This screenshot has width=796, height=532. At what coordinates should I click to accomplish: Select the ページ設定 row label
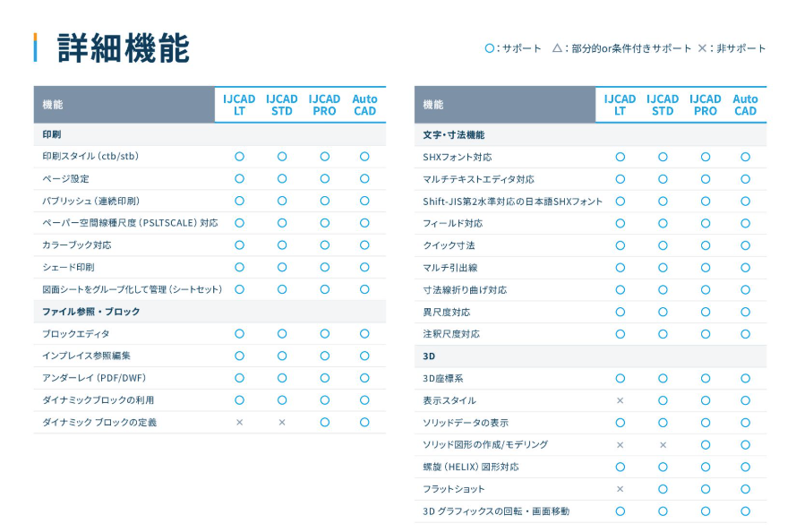click(x=65, y=179)
